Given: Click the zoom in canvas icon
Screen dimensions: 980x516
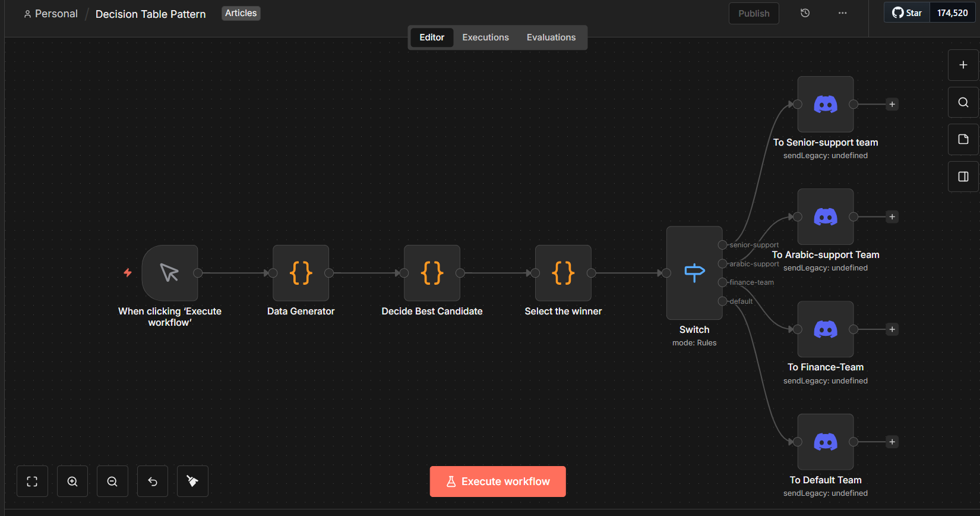Looking at the screenshot, I should coord(72,482).
